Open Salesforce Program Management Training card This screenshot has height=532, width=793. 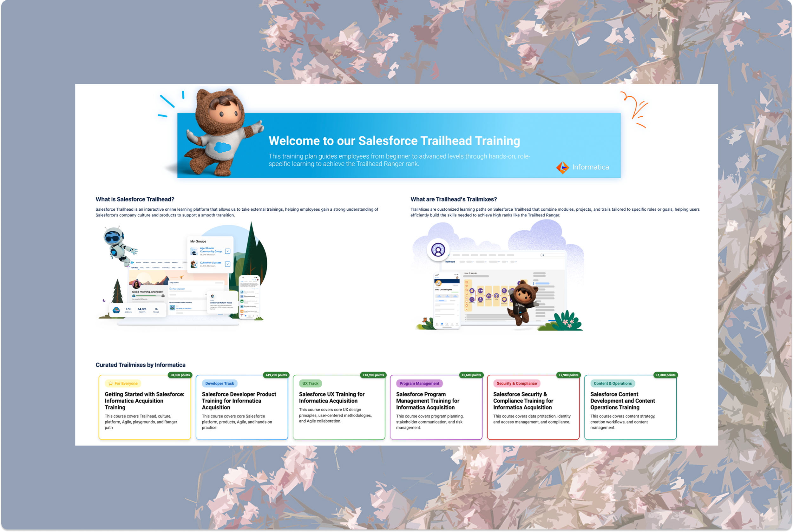tap(436, 407)
